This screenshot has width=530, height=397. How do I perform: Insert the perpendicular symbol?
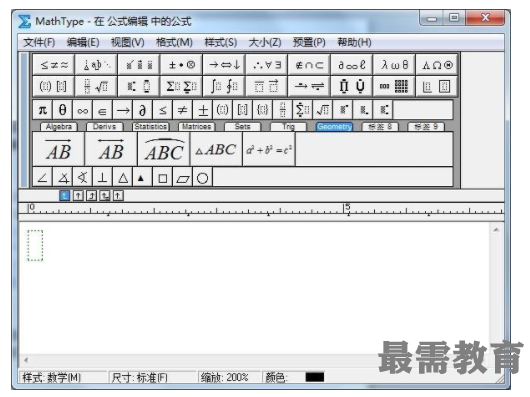(102, 178)
